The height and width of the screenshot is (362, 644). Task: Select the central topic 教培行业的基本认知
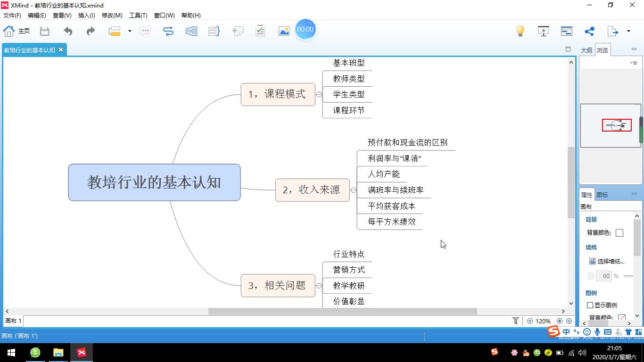click(x=154, y=182)
